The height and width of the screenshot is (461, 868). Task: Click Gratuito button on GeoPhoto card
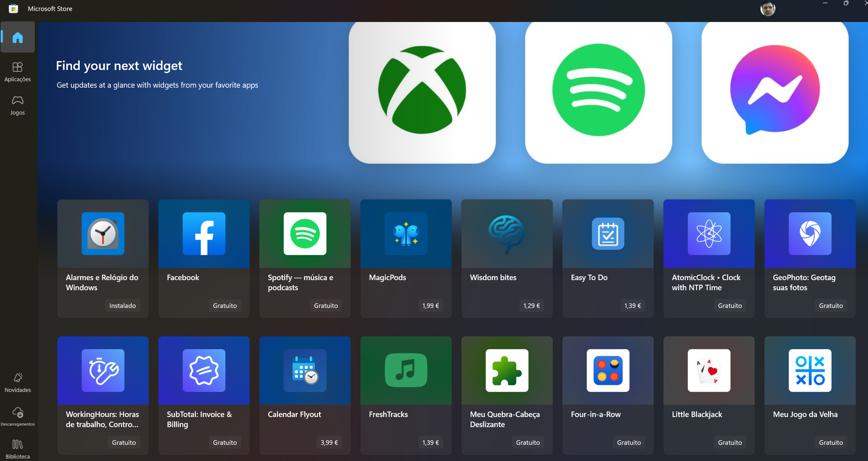tap(831, 305)
